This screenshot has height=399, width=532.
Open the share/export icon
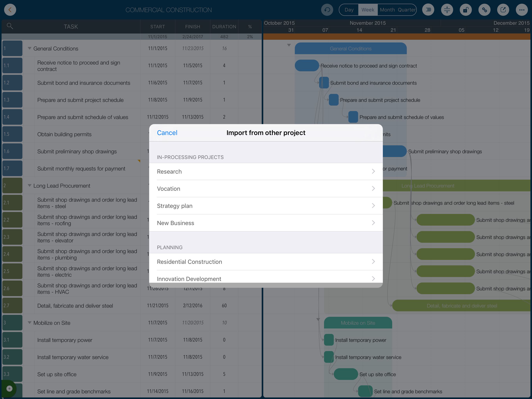tap(503, 10)
